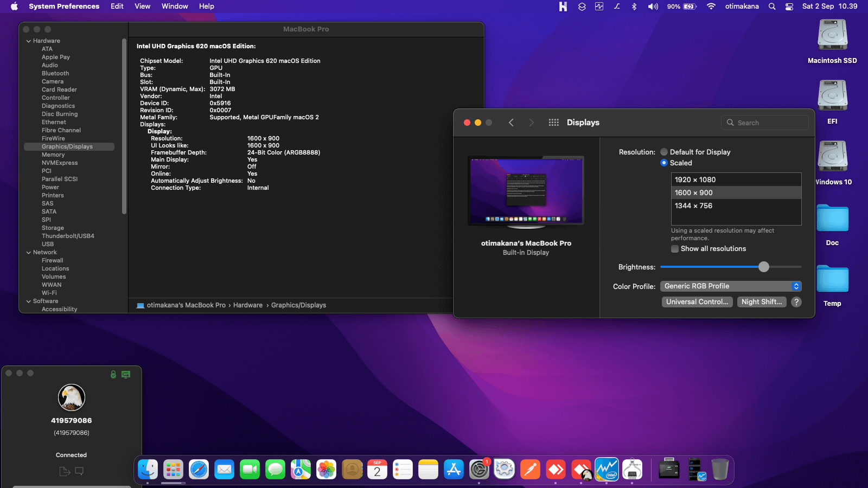
Task: Click Hardware in the path bar
Action: pyautogui.click(x=248, y=305)
